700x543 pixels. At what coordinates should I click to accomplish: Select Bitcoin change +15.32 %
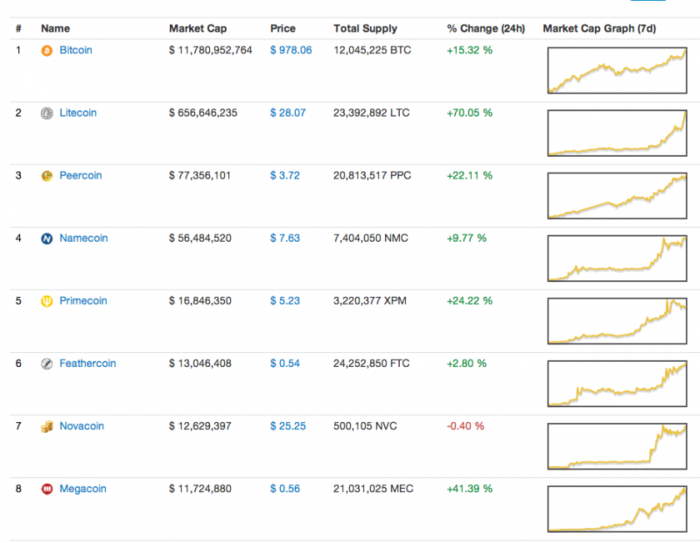pyautogui.click(x=470, y=50)
